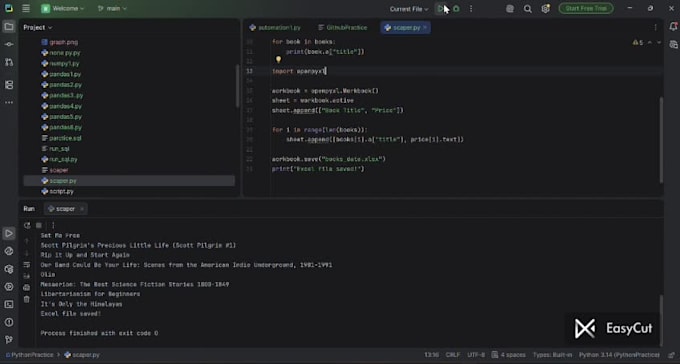The width and height of the screenshot is (680, 364).
Task: Clear all console output with trash icon
Action: point(26,299)
